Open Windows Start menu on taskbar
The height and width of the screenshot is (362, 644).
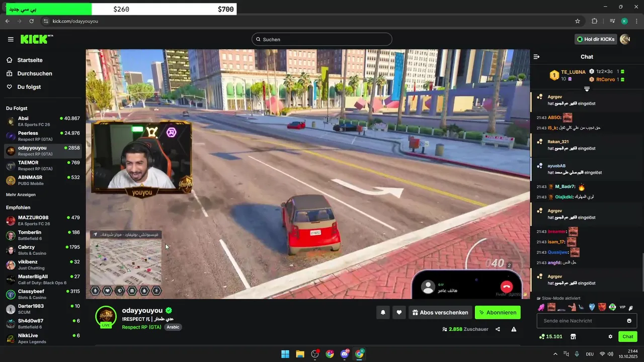coord(285,354)
